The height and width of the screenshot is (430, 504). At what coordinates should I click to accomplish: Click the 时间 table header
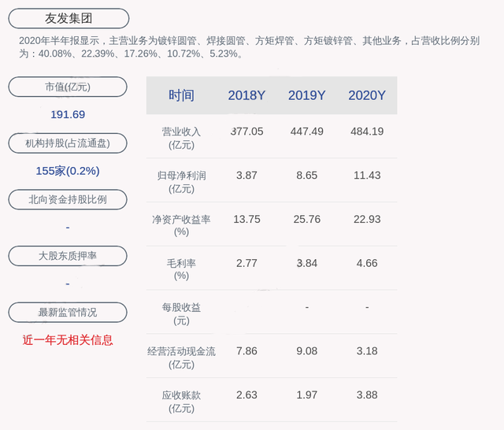(x=181, y=95)
